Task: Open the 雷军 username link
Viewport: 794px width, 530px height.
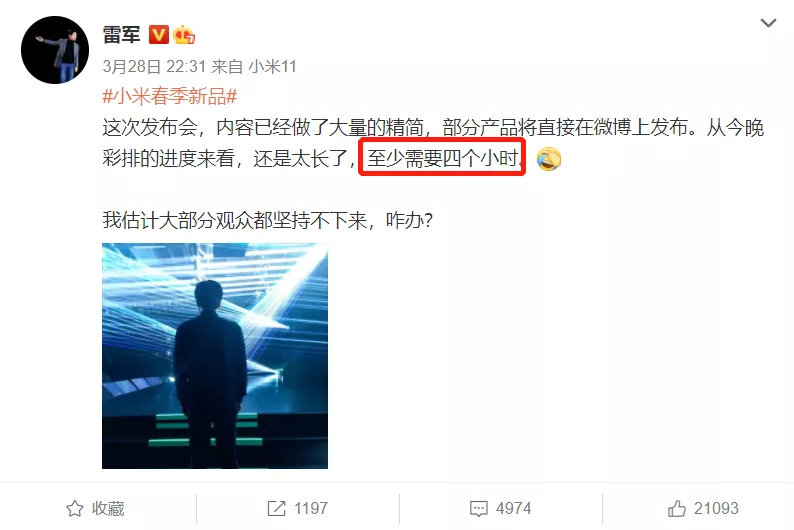Action: point(122,34)
